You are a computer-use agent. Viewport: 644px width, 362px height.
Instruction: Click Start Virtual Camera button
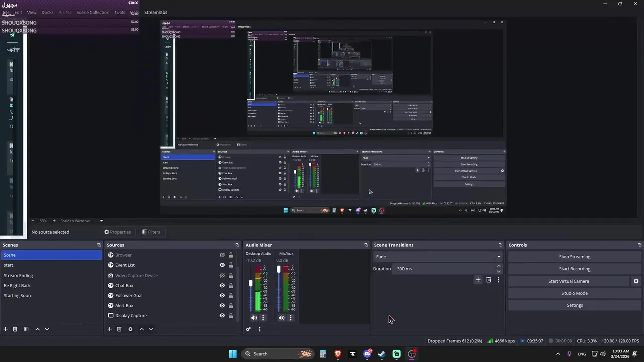tap(569, 281)
